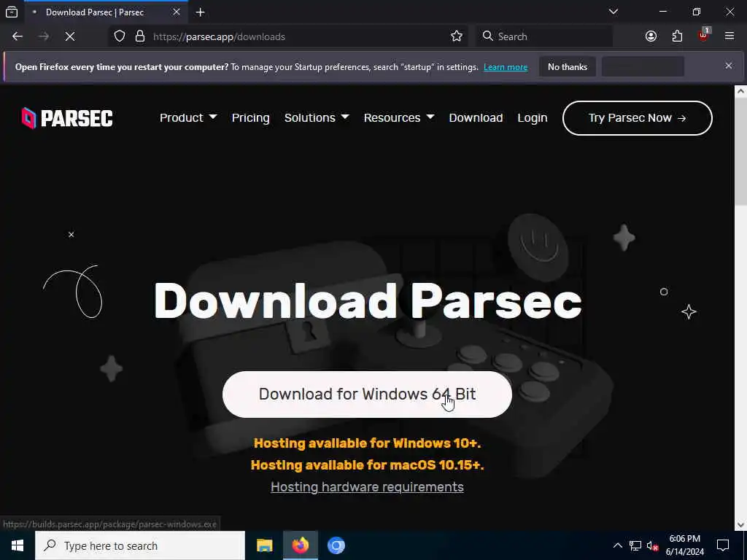The width and height of the screenshot is (747, 560).
Task: Open Firefox View icon
Action: (12, 12)
